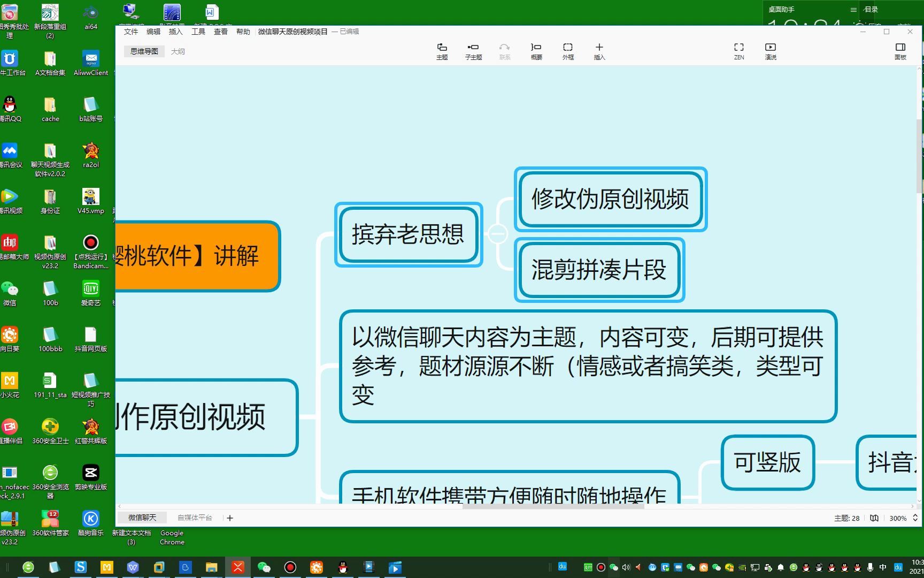This screenshot has width=924, height=578.
Task: Open the 红警共辉版 desktop icon
Action: point(91,431)
